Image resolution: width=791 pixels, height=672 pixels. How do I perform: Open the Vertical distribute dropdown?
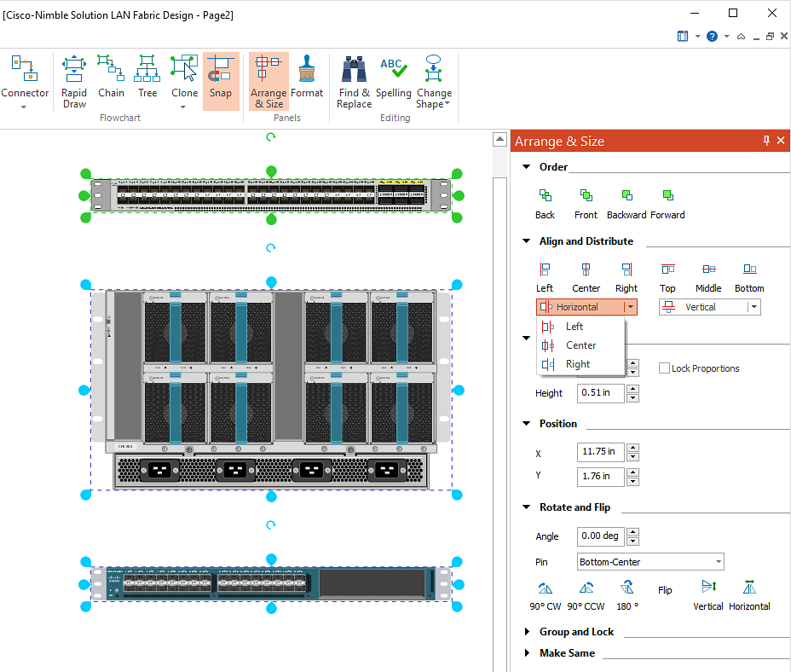[x=753, y=307]
